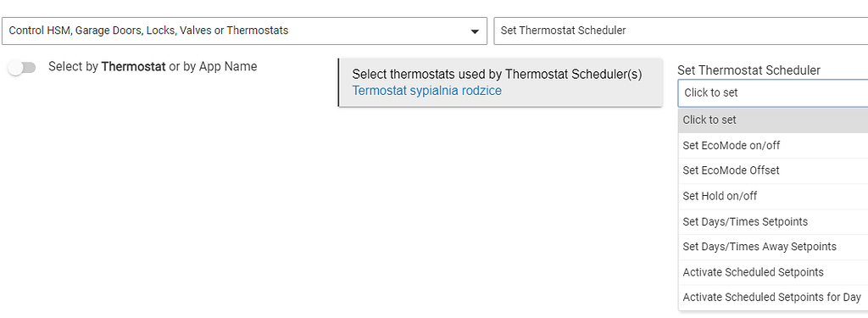Select the highlighted 'Click to set' option
This screenshot has height=318, width=868.
(773, 120)
